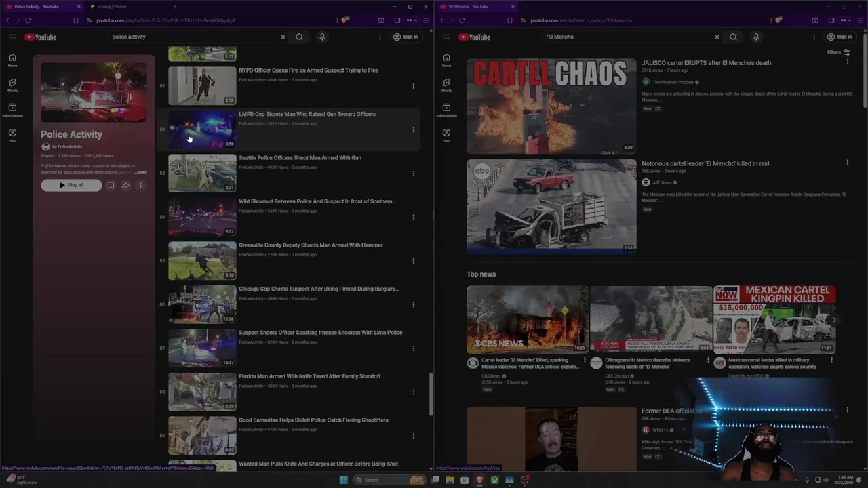
Task: Clear the 'El Mencho' search text
Action: click(717, 37)
